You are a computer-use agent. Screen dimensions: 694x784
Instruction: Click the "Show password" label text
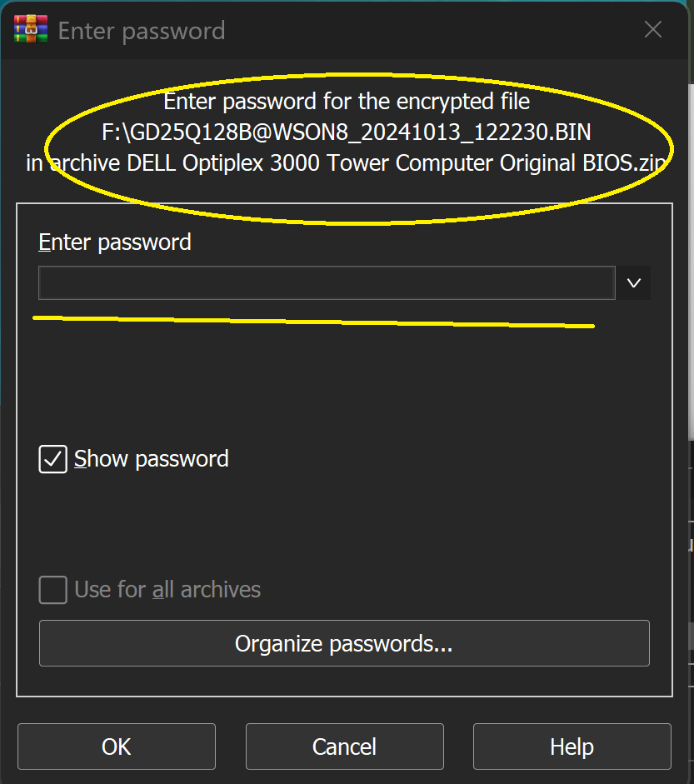tap(151, 459)
